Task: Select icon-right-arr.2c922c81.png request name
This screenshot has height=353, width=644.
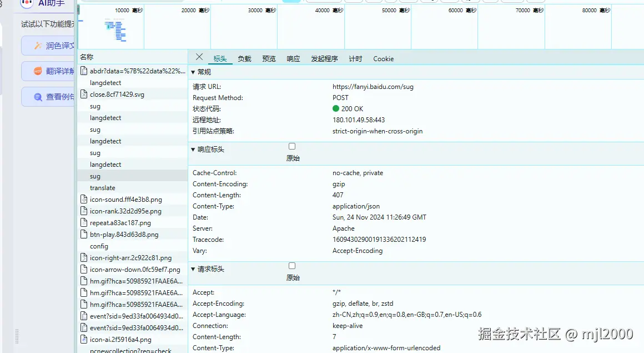Action: click(130, 258)
